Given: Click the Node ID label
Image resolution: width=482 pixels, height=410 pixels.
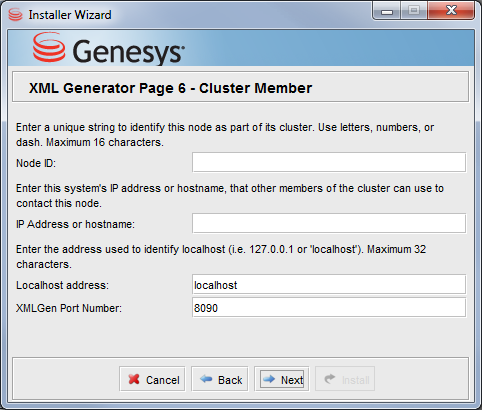Looking at the screenshot, I should click(36, 163).
